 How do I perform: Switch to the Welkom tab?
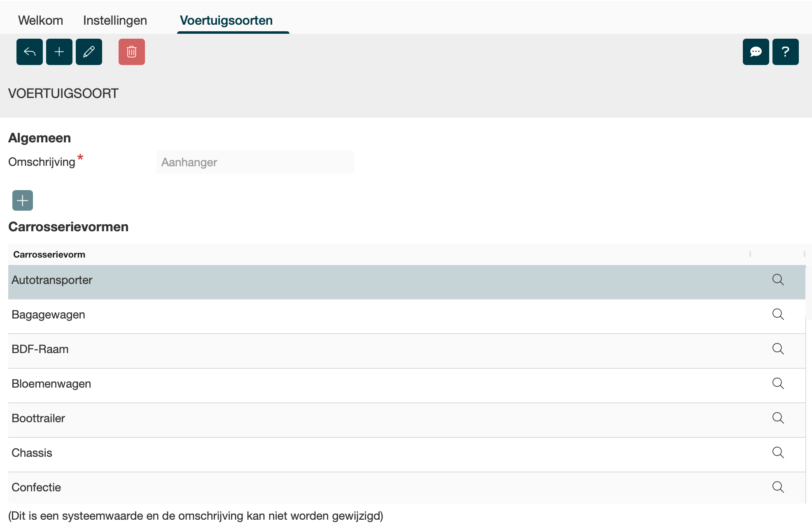click(40, 20)
